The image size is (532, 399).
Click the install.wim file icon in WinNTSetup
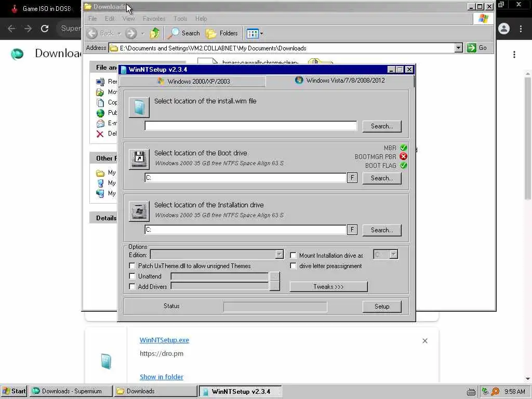139,107
